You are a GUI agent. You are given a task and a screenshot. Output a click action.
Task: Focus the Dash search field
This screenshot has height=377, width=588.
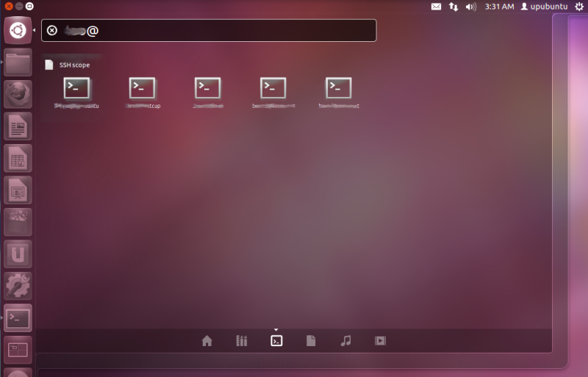209,30
